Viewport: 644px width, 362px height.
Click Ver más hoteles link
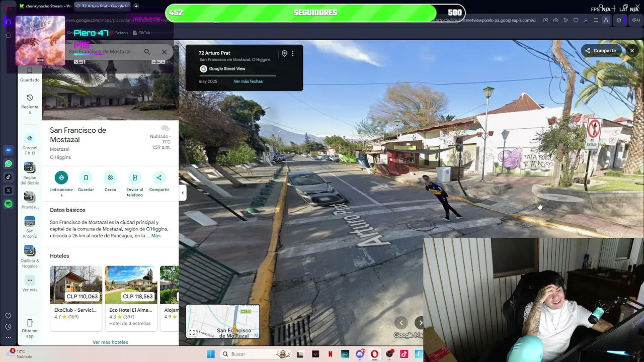(110, 342)
